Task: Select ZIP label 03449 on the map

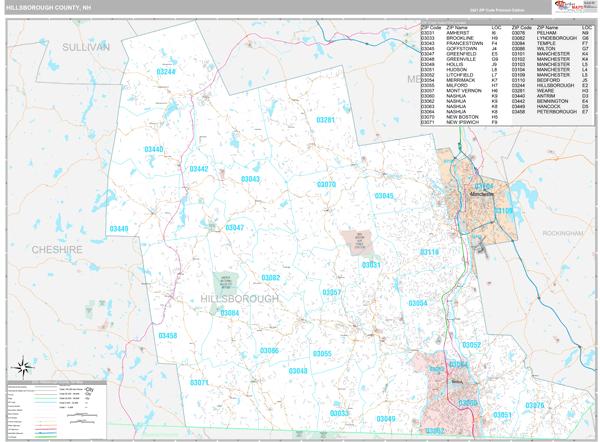Action: click(119, 229)
